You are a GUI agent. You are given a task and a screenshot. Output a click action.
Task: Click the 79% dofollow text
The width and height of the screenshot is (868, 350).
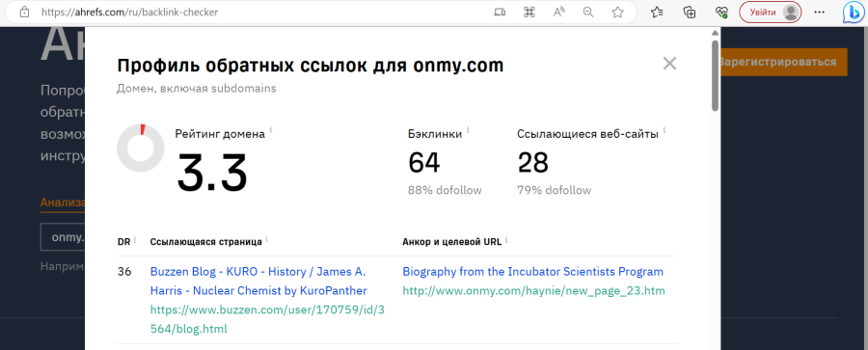click(x=555, y=191)
